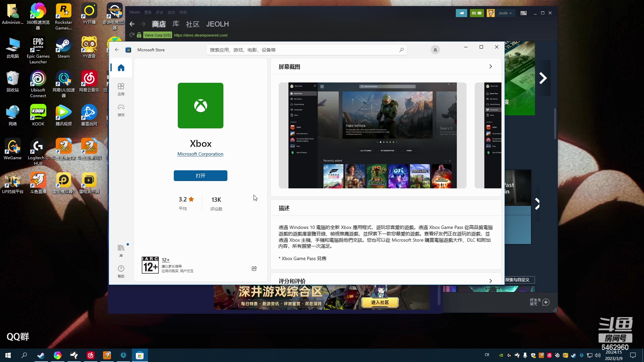Image resolution: width=644 pixels, height=362 pixels.
Task: Open 帮助 in the Store sidebar
Action: coord(121,271)
